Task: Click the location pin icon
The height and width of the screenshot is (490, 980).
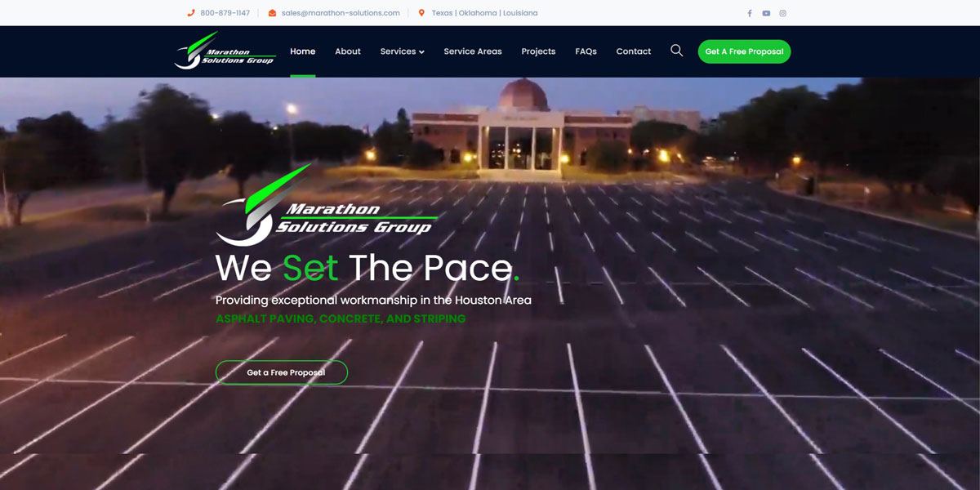Action: click(x=421, y=13)
